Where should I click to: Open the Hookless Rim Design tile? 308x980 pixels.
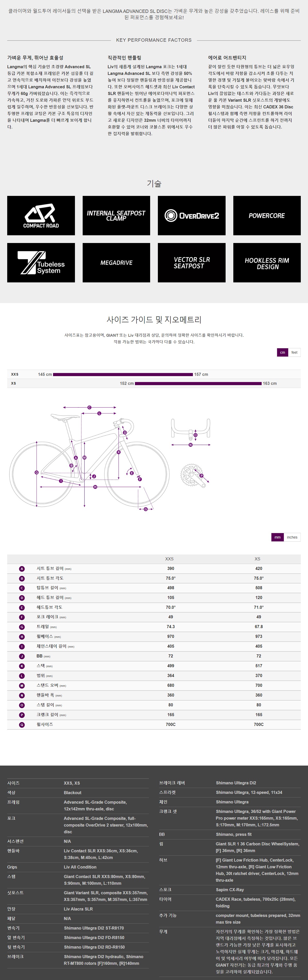pyautogui.click(x=267, y=263)
